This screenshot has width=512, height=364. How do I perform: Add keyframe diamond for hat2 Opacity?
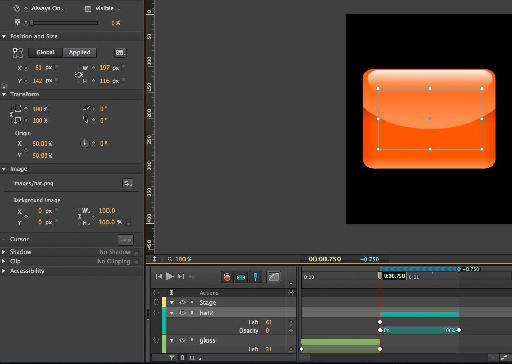click(x=291, y=331)
